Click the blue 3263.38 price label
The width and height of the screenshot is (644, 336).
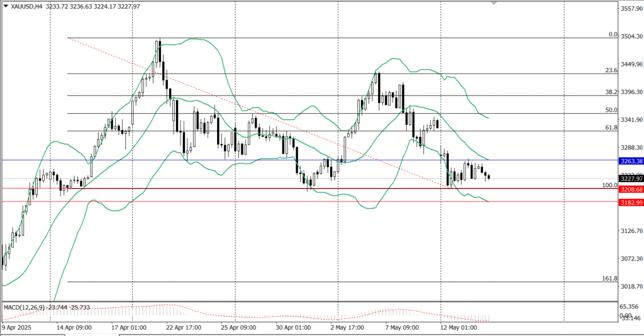[631, 161]
